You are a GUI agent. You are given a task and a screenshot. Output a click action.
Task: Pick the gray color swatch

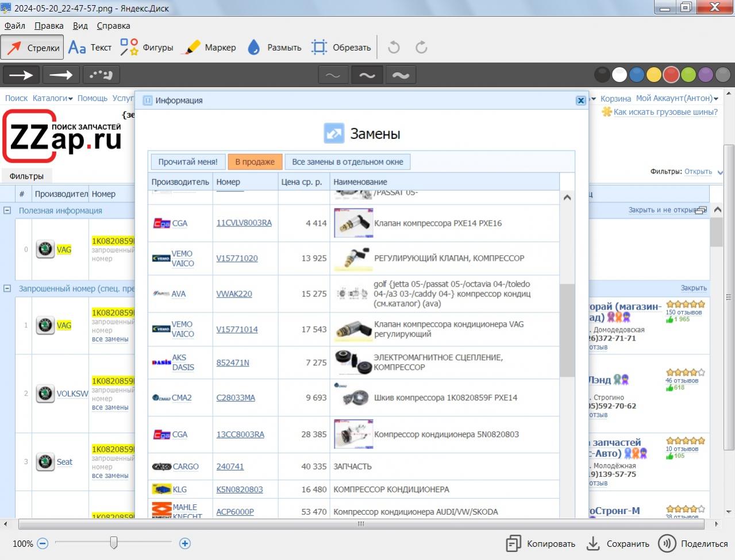(x=722, y=75)
